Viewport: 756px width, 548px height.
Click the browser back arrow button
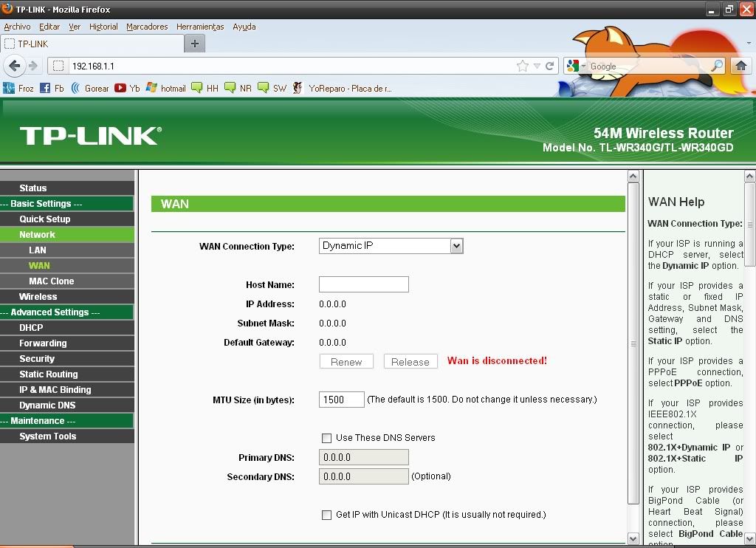coord(14,66)
